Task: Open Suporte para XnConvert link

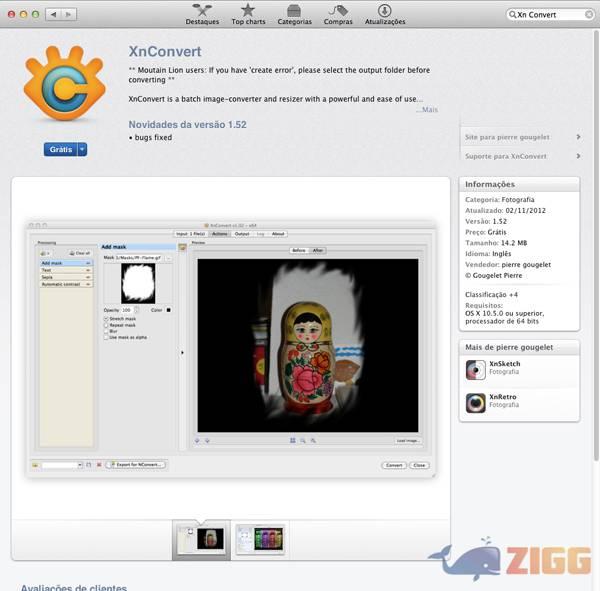Action: [x=505, y=156]
